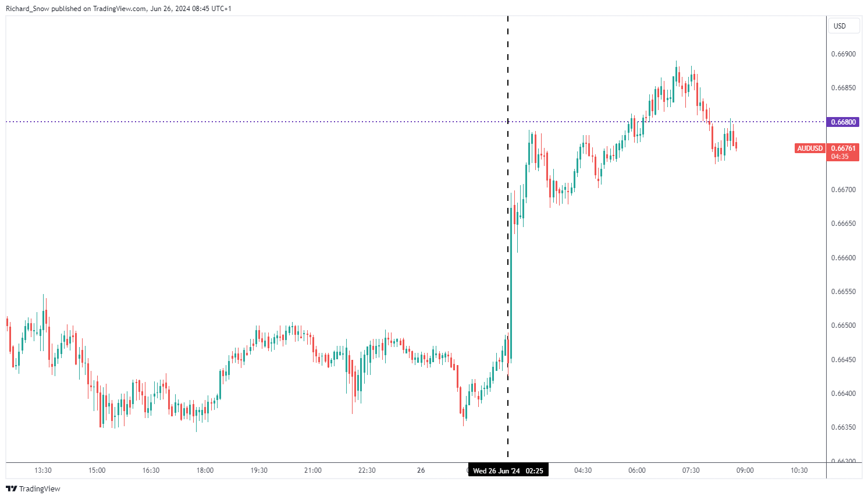Click the 22:30 time axis label

point(367,470)
